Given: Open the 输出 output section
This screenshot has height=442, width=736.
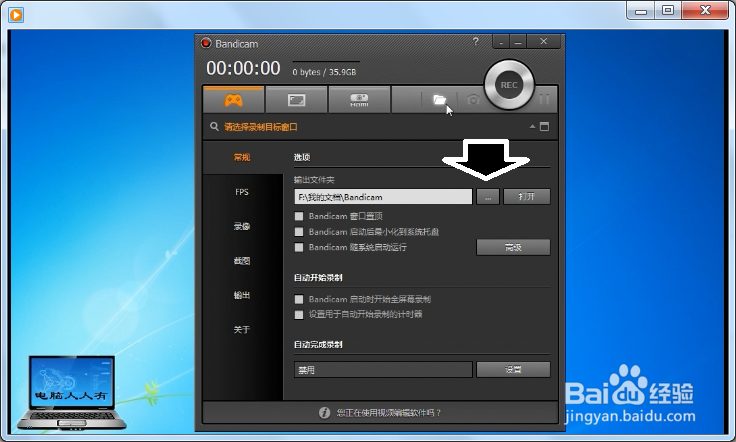Looking at the screenshot, I should (x=242, y=295).
